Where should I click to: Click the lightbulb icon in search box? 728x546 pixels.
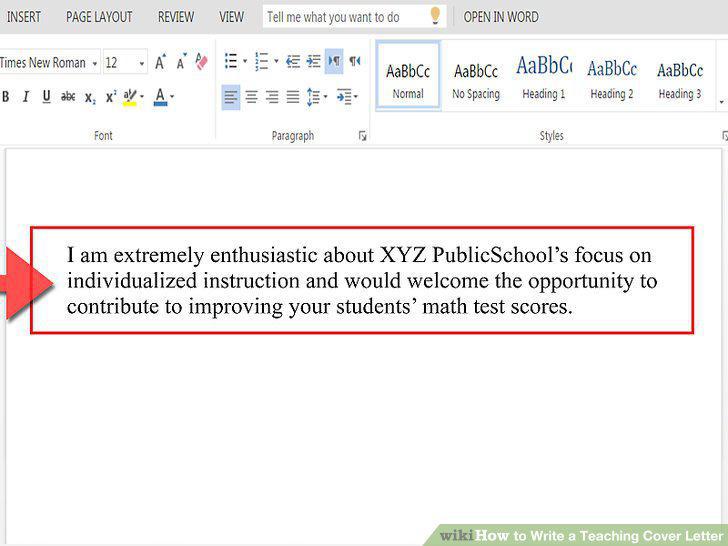pyautogui.click(x=435, y=15)
